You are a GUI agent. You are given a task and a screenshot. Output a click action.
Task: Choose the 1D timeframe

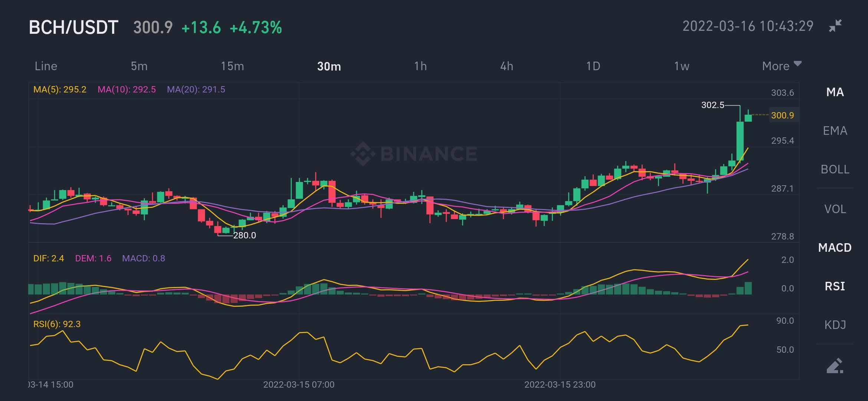tap(593, 66)
